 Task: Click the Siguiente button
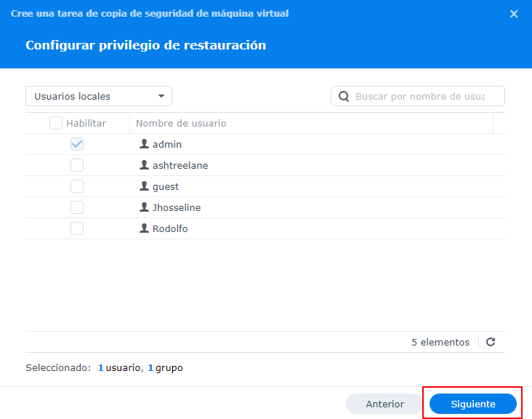pyautogui.click(x=473, y=404)
